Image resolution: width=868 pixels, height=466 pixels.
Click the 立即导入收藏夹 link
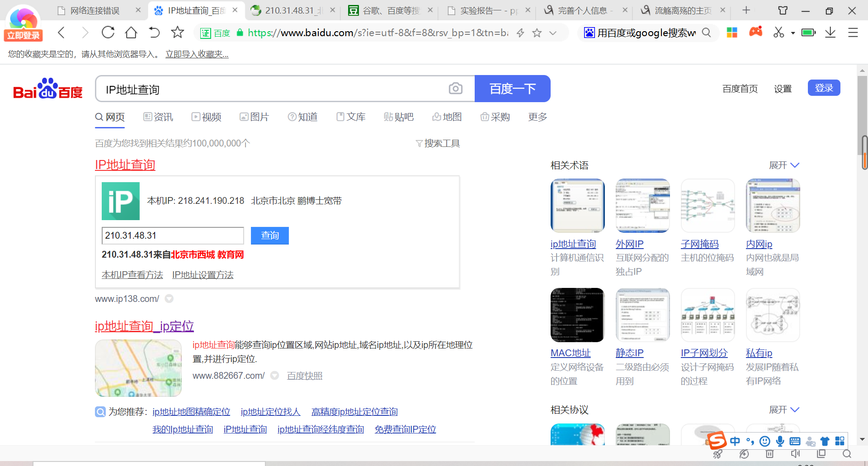[197, 54]
